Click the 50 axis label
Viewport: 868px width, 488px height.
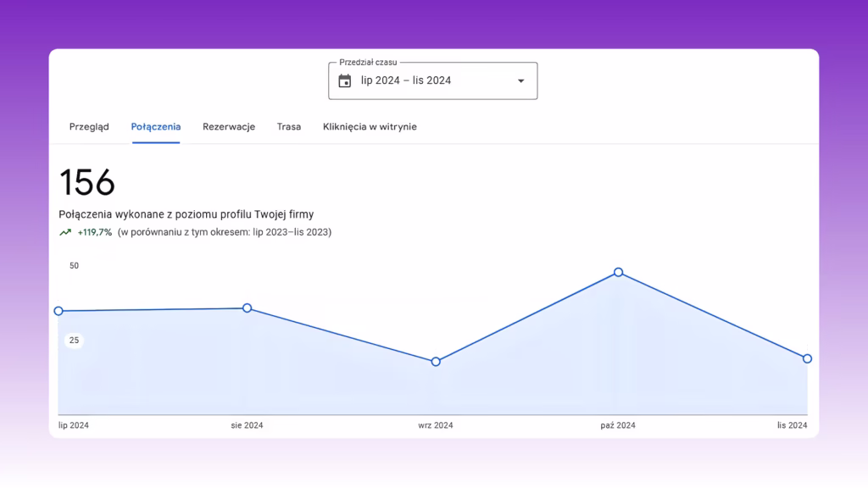[75, 265]
